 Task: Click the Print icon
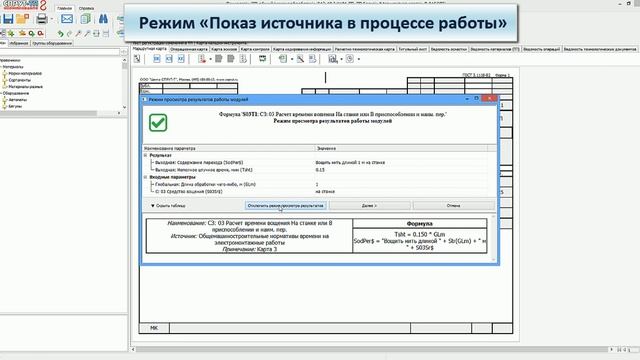tap(42, 18)
